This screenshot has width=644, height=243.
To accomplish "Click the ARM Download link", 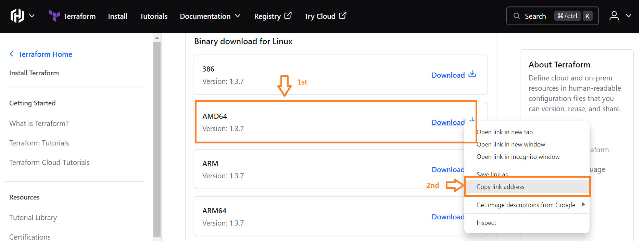I will [448, 169].
